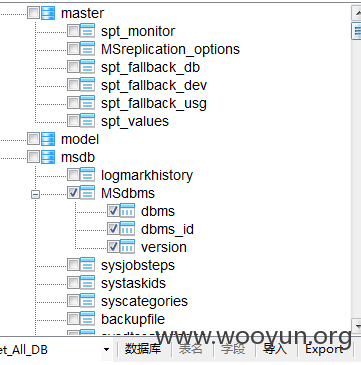Click the spt_fallback_dev table icon
361x365 pixels.
[88, 85]
